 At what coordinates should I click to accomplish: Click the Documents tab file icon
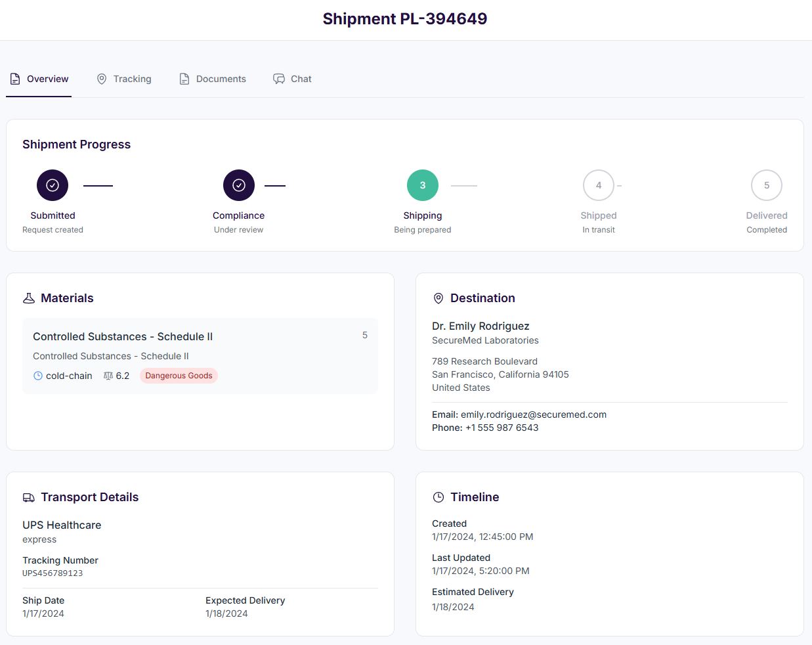tap(184, 79)
